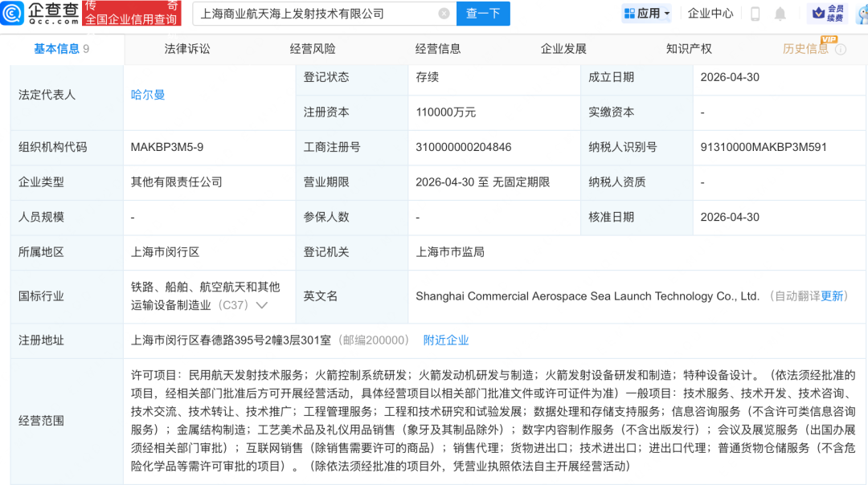868x485 pixels.
Task: Click the 全国企业信用查询 banner icon
Action: coord(133,14)
